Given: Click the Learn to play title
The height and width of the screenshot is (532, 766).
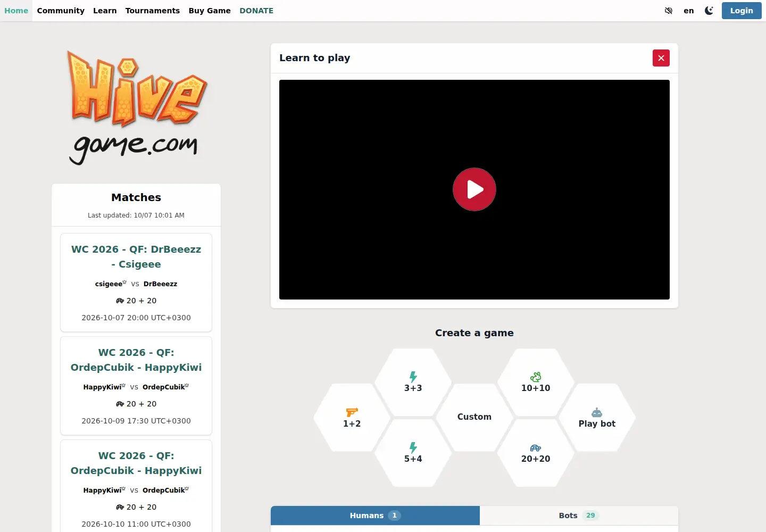Looking at the screenshot, I should [x=315, y=58].
